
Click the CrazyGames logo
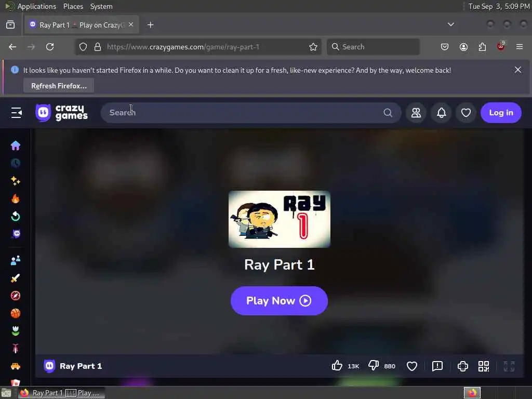pos(62,113)
